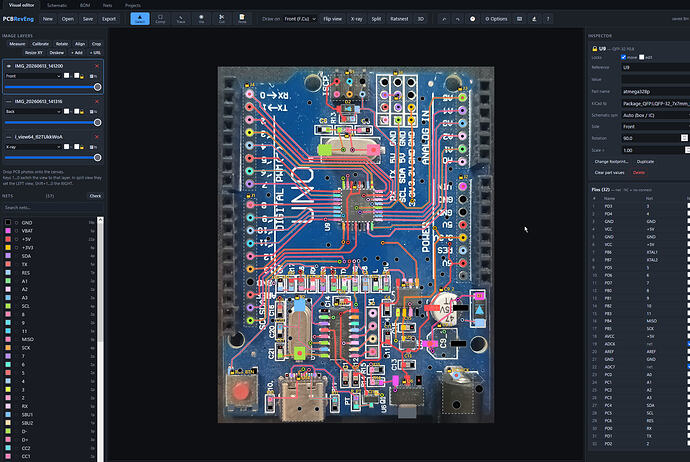Click the Check nets button
690x462 pixels.
(x=95, y=196)
